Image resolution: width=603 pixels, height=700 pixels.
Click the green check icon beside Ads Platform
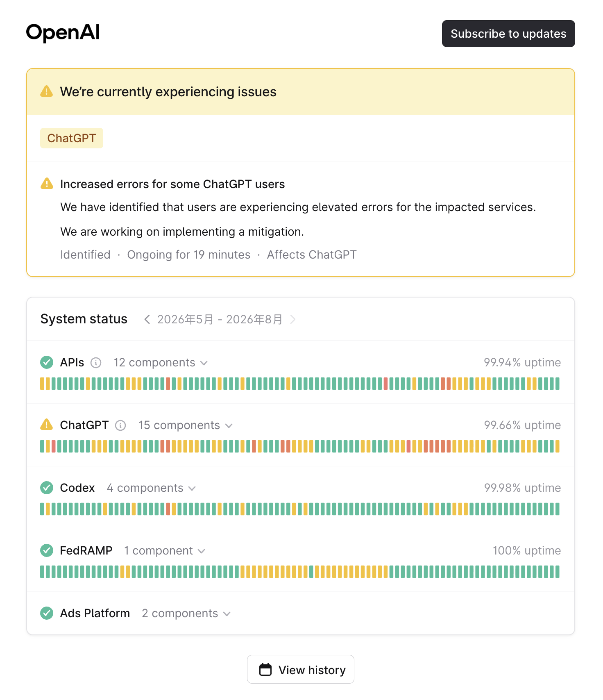coord(47,613)
